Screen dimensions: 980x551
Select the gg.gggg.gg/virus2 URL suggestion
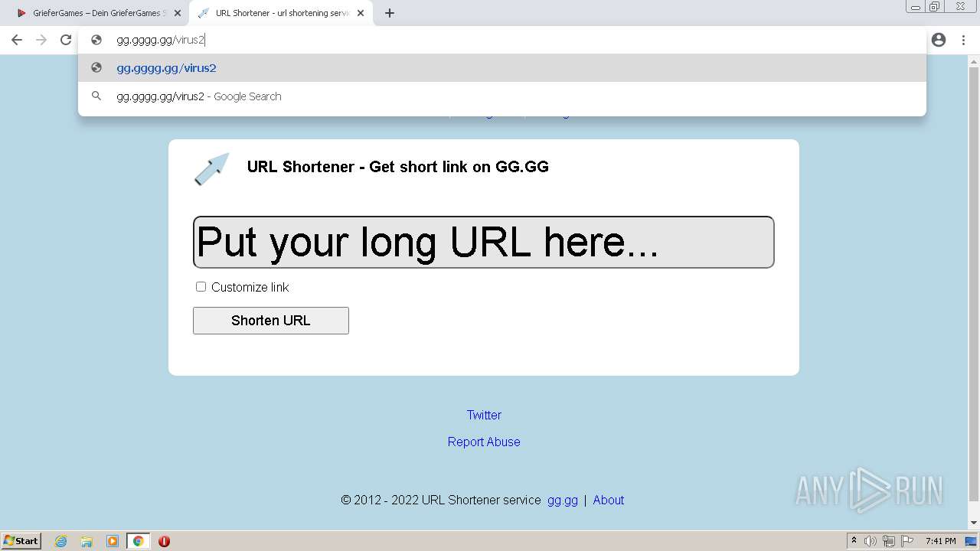(502, 68)
